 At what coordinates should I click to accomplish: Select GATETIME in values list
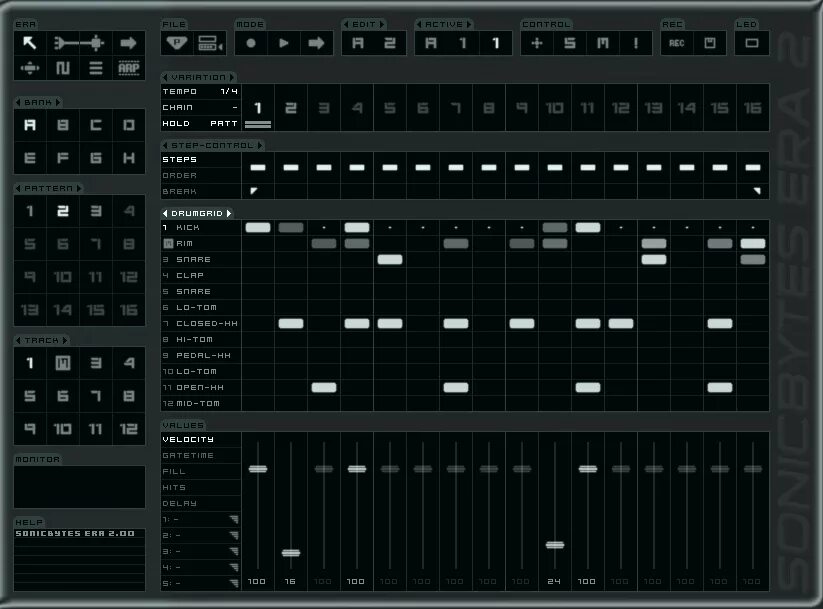[188, 455]
